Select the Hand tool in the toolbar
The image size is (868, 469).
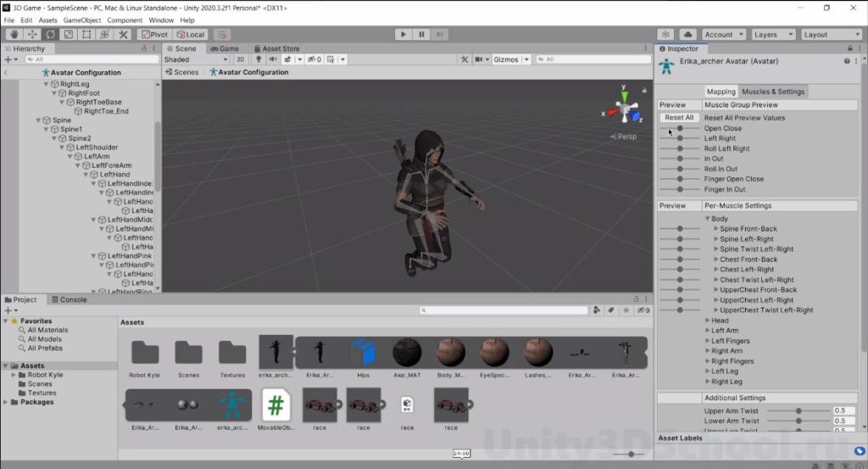point(14,34)
